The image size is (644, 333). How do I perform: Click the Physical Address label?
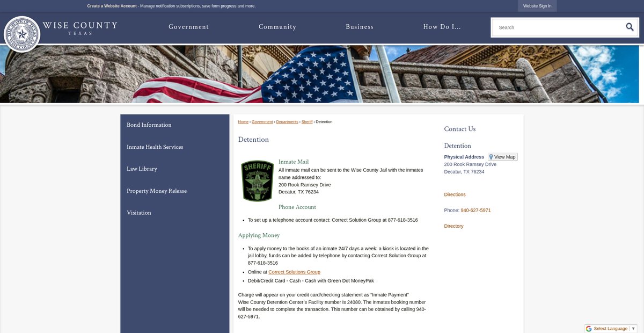464,157
